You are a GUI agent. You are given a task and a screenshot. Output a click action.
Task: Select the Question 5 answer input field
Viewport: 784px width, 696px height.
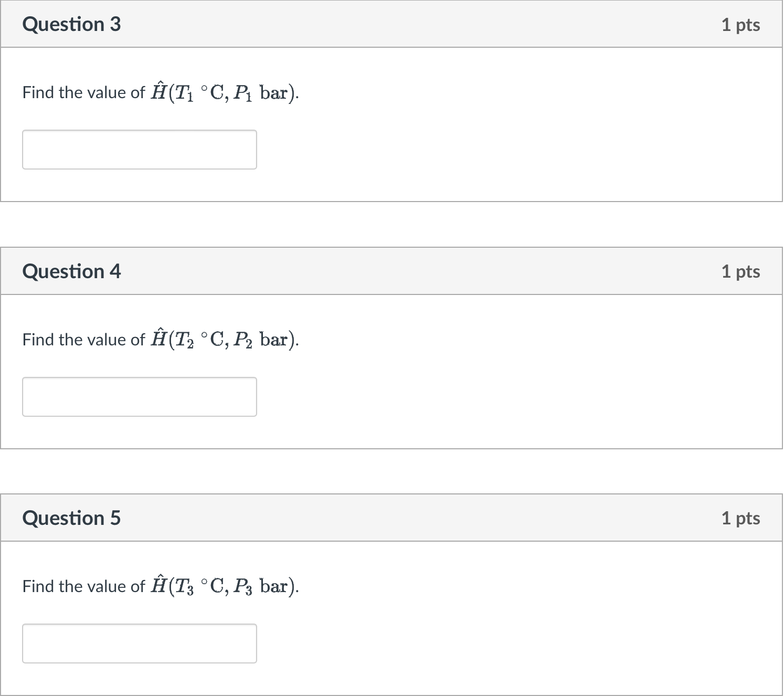140,644
